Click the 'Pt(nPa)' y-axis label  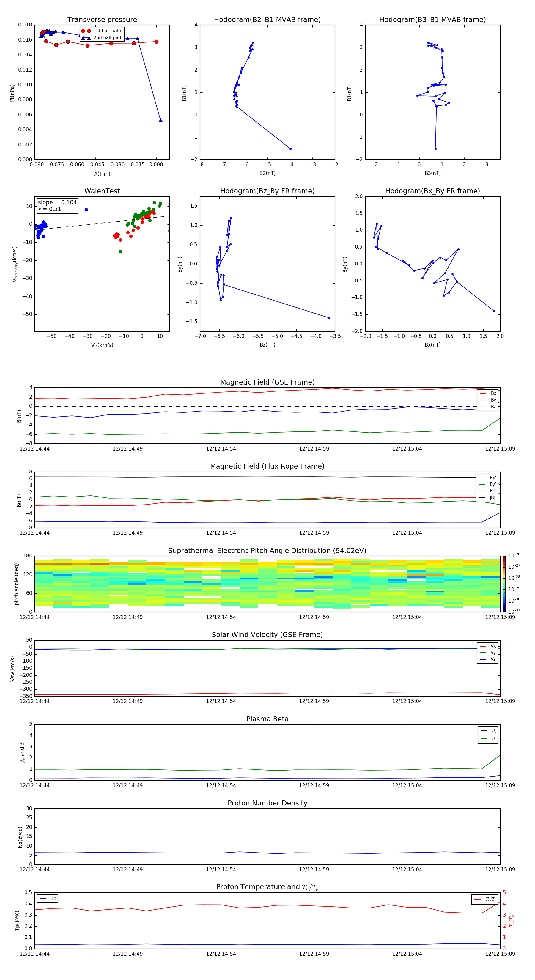tap(12, 93)
